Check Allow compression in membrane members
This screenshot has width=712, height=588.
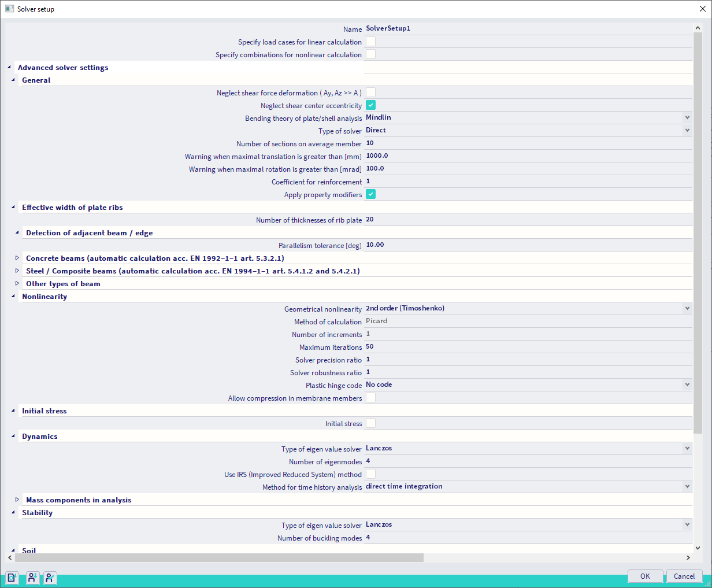(370, 398)
